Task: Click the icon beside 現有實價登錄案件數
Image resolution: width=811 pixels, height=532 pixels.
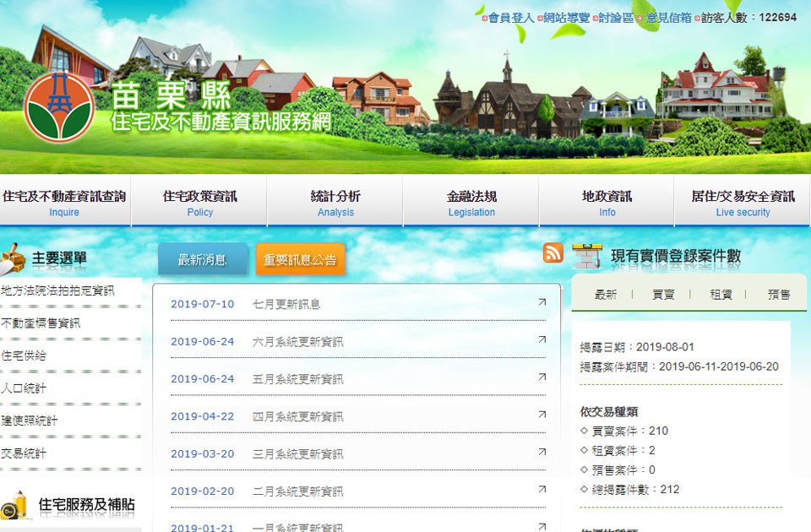Action: click(x=588, y=256)
